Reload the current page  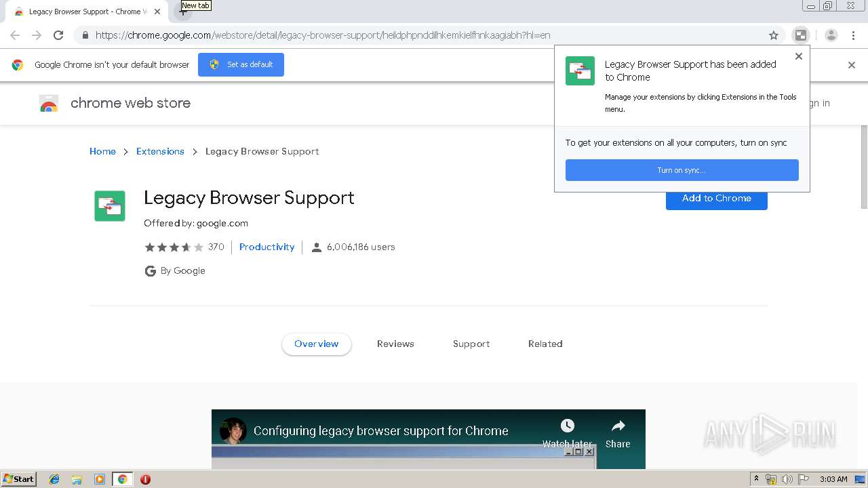click(x=58, y=35)
